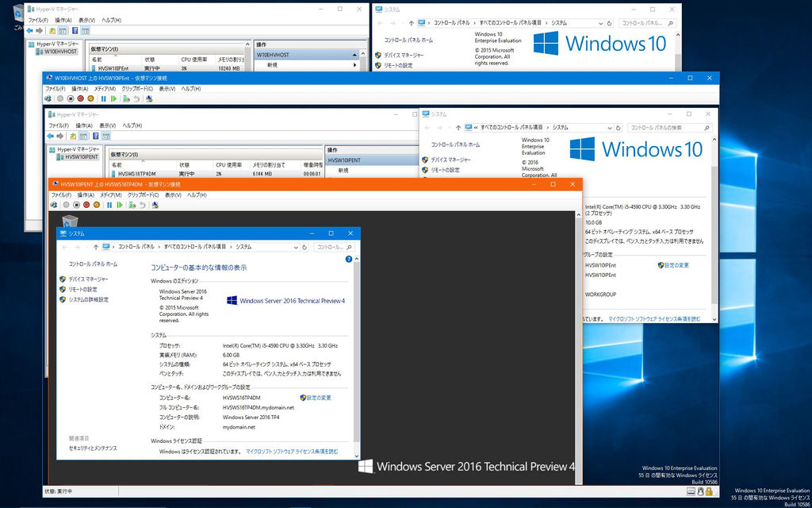Click Ctrl+Alt+Del icon in blue HVSW10IPEnt connection toolbar

point(48,98)
